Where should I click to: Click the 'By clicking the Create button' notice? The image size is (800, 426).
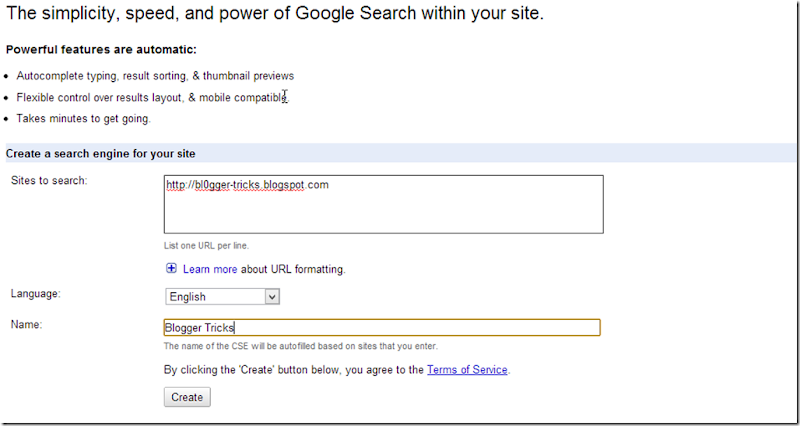pyautogui.click(x=294, y=370)
